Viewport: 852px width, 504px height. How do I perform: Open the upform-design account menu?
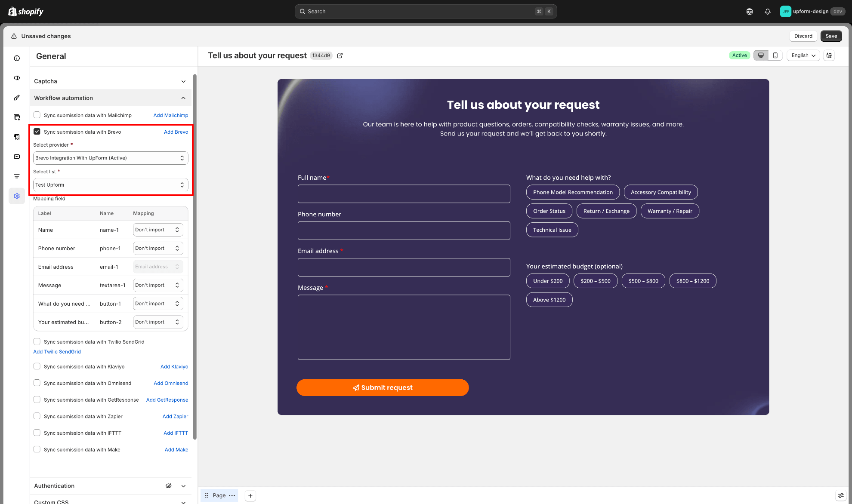[x=812, y=12]
